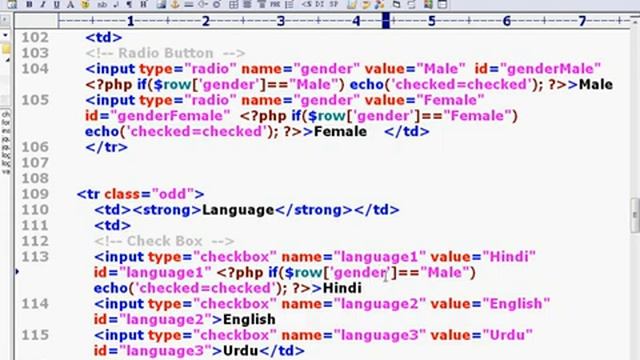Click line number 103
This screenshot has height=360, width=640.
coord(35,53)
